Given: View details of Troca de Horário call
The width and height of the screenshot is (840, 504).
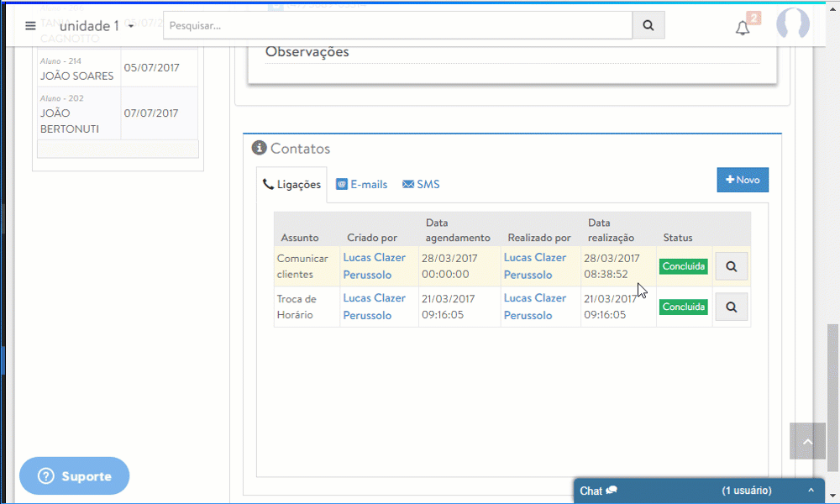Looking at the screenshot, I should [x=731, y=307].
